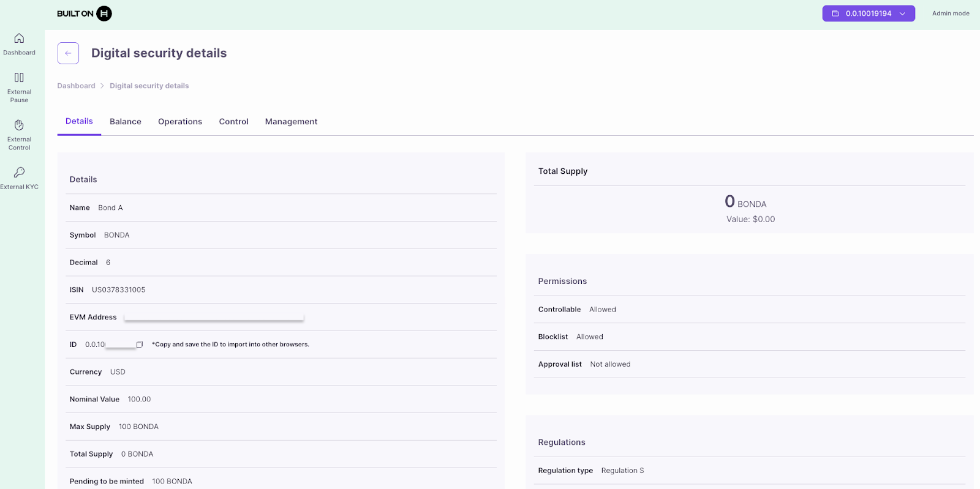Switch to the Balance tab
The width and height of the screenshot is (980, 489).
tap(126, 122)
